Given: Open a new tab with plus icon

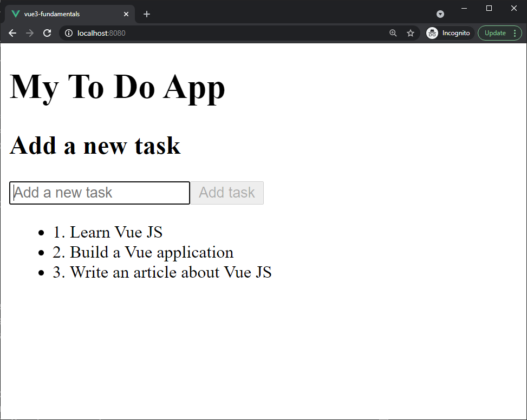Looking at the screenshot, I should pos(147,14).
